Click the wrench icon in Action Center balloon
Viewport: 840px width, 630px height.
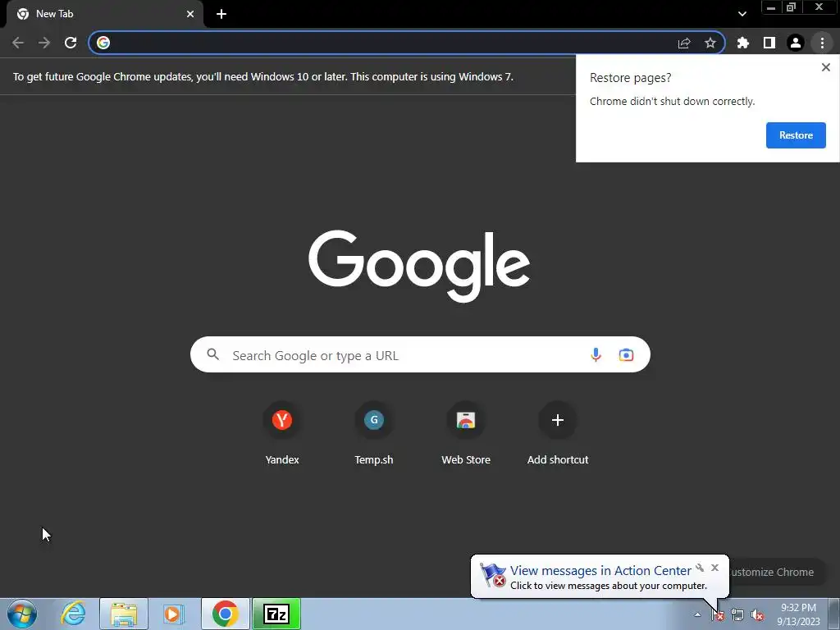(x=700, y=568)
